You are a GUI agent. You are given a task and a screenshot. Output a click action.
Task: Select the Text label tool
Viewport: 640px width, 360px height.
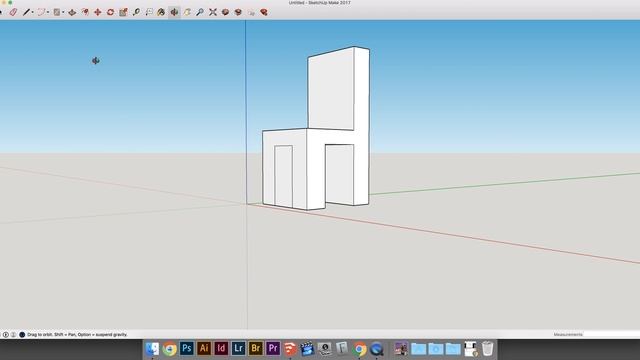point(149,12)
